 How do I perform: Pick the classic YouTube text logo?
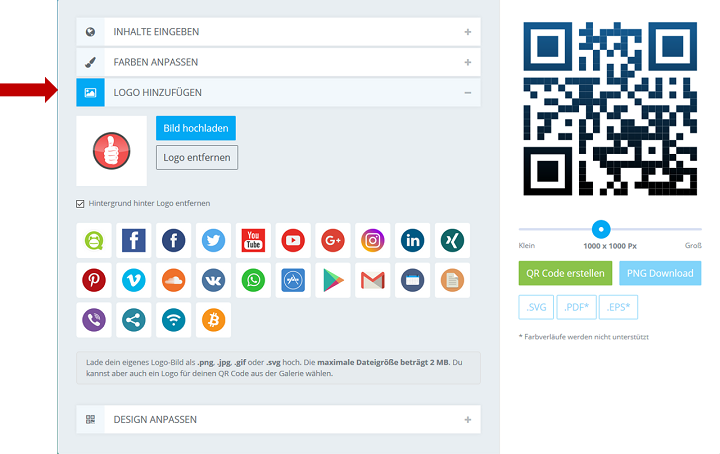tap(253, 241)
